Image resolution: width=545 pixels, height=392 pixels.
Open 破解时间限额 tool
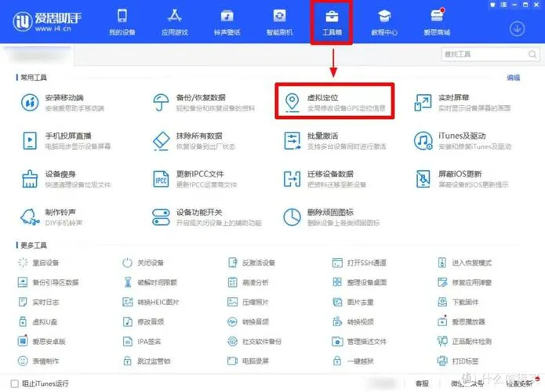point(150,282)
